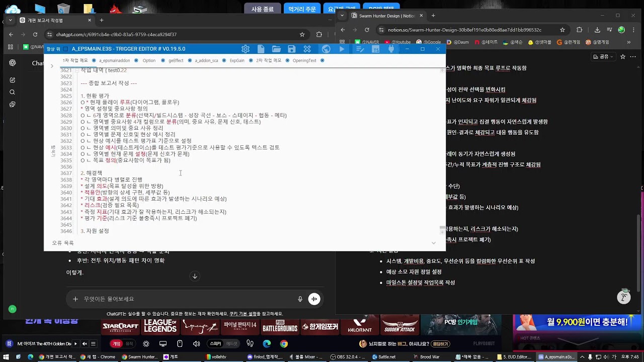
Task: Switch to the geEffect tab
Action: (176, 60)
